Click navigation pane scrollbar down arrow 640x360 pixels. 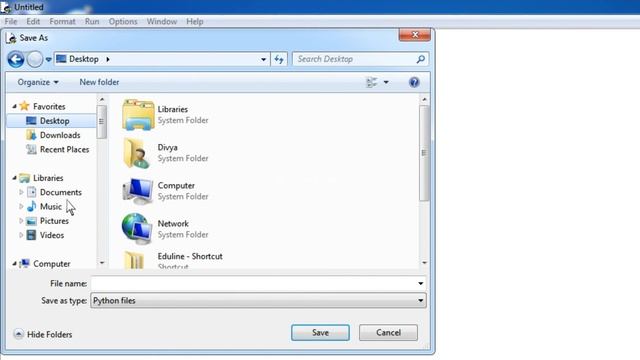(x=102, y=263)
